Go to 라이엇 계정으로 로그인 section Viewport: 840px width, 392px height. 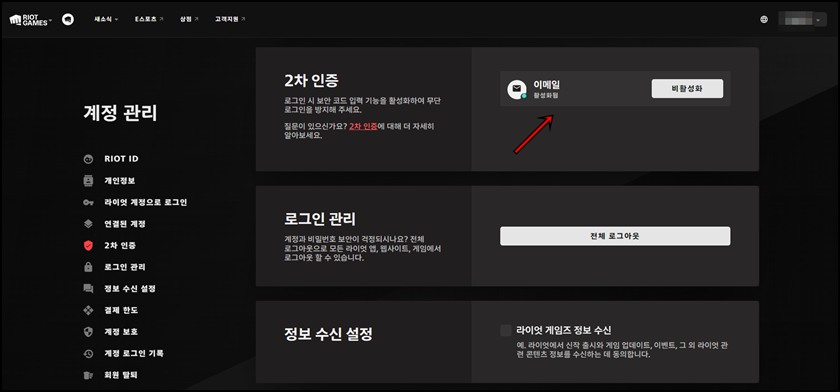click(x=146, y=202)
